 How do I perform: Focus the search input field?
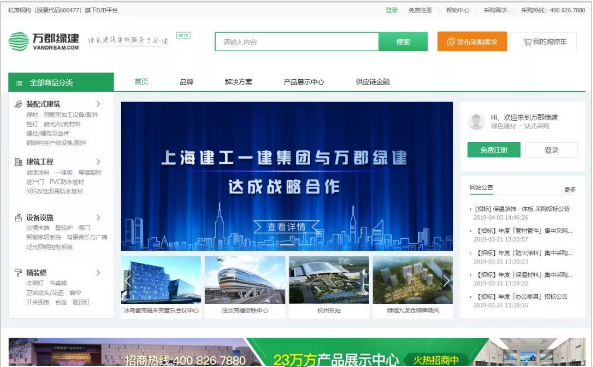coord(297,42)
